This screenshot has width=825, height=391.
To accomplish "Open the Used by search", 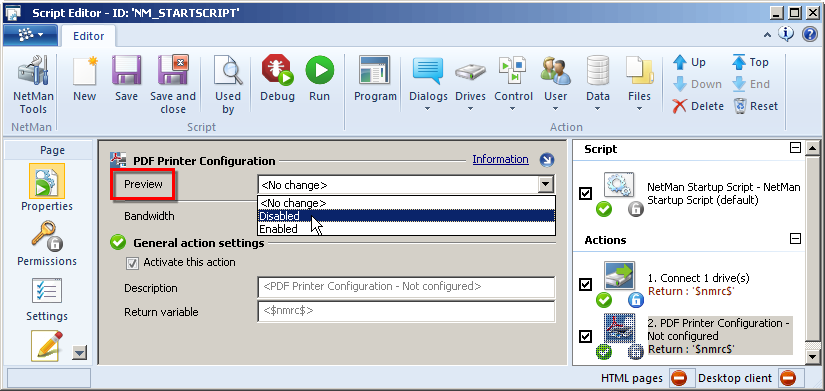I will pos(228,85).
